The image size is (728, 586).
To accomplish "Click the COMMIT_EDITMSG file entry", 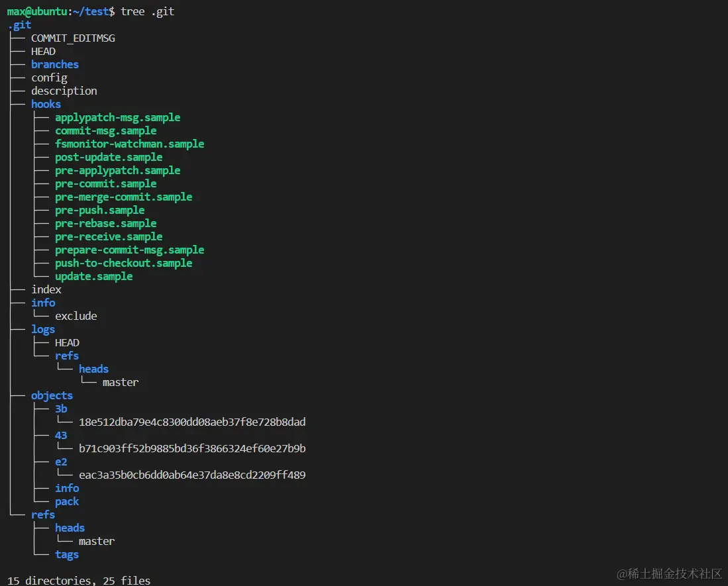I will 73,38.
